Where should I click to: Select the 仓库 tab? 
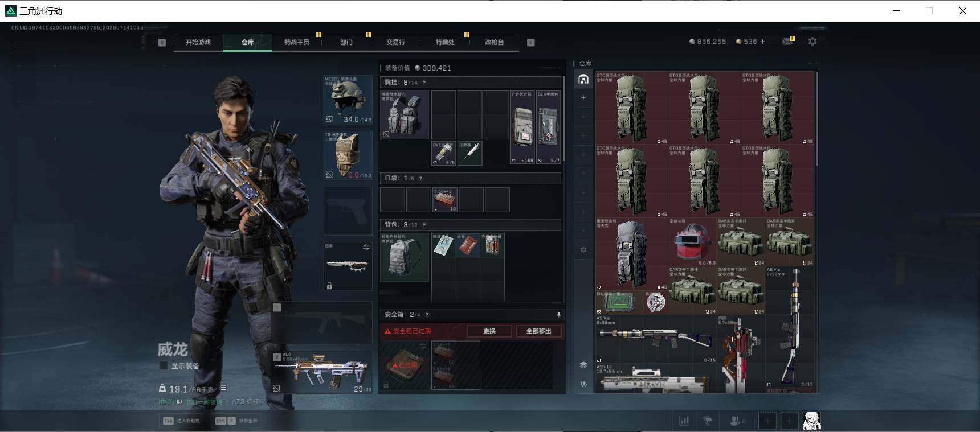tap(247, 42)
